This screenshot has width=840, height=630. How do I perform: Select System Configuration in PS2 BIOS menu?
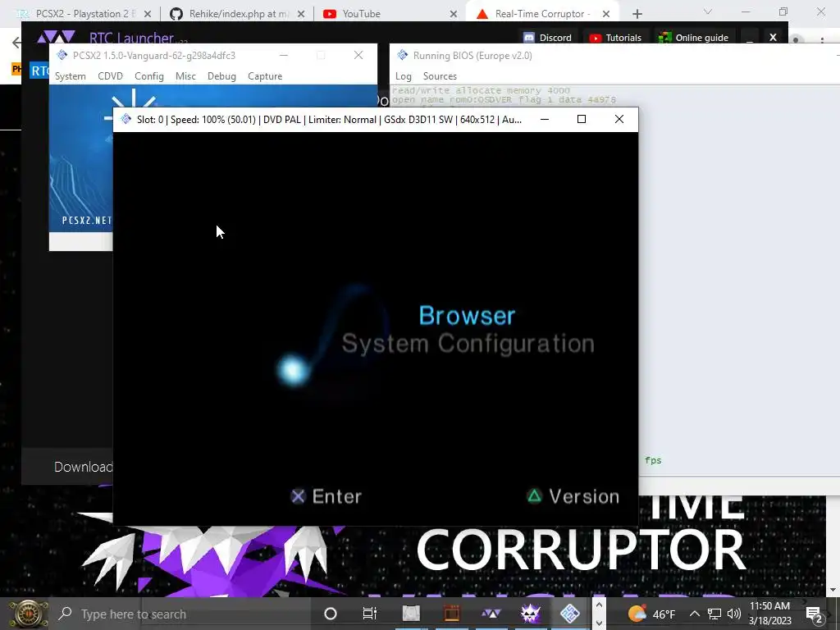point(468,344)
